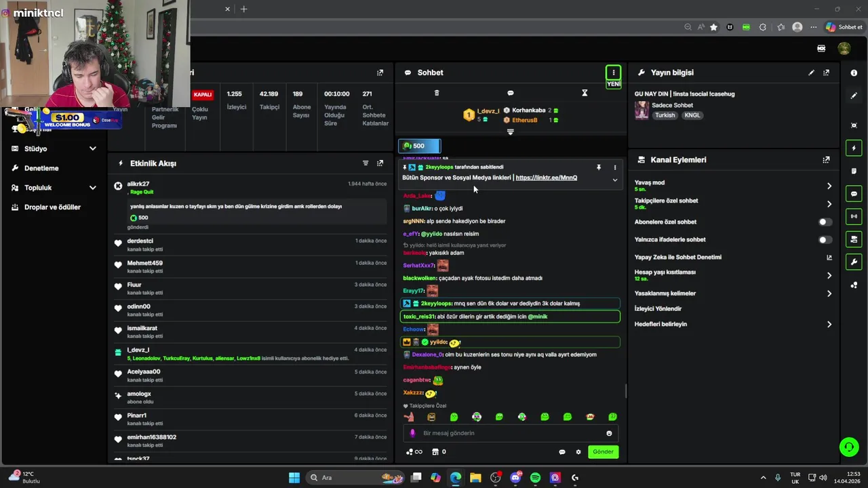Expand Takipçilere özel sohbet settings
868x488 pixels.
coord(829,204)
